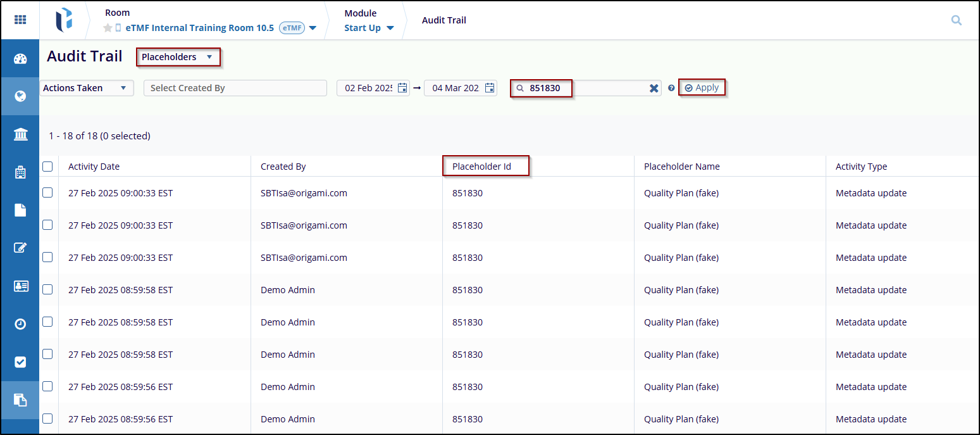Open the start date calendar picker
This screenshot has height=435, width=980.
pyautogui.click(x=402, y=88)
